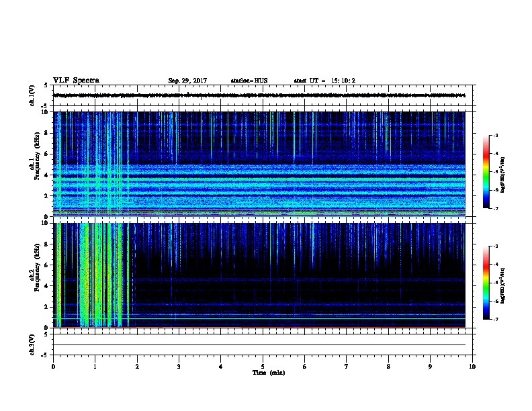Screen dimensions: 532x411
Task: Click the "8" kHz tick on the ch.1 frequency axis
Action: coord(46,133)
